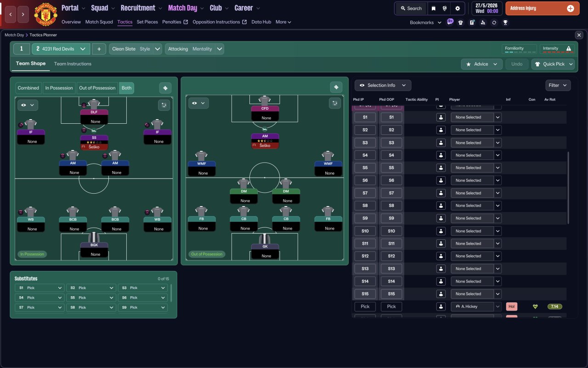Image resolution: width=588 pixels, height=368 pixels.
Task: Click the Intensity indicator bar
Action: (556, 49)
